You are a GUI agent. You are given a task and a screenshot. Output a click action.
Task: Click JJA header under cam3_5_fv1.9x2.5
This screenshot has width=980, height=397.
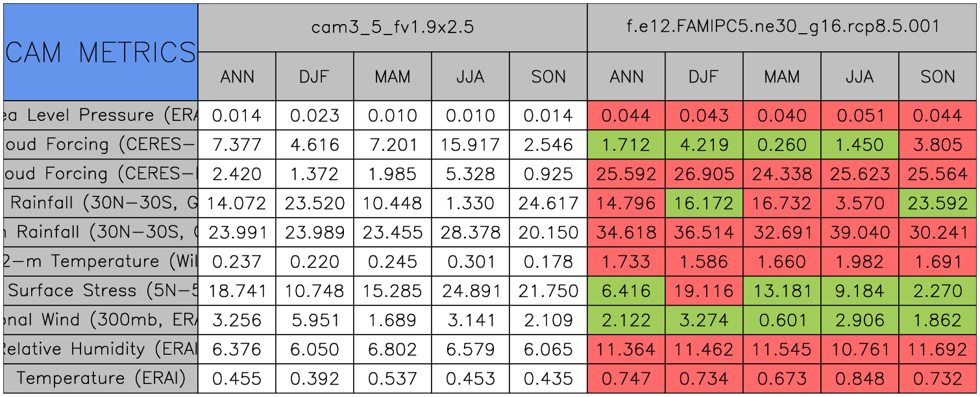coord(470,77)
